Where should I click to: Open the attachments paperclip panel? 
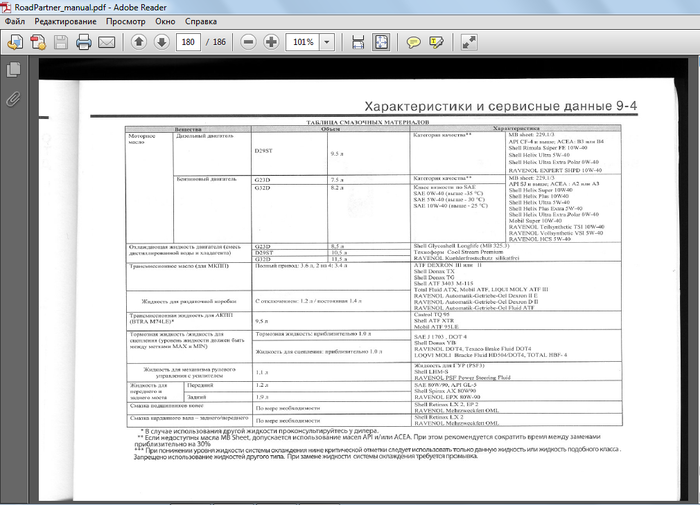[x=13, y=99]
